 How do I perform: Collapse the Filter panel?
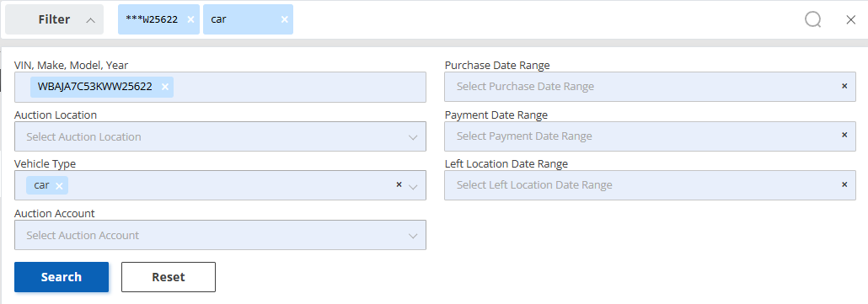54,19
